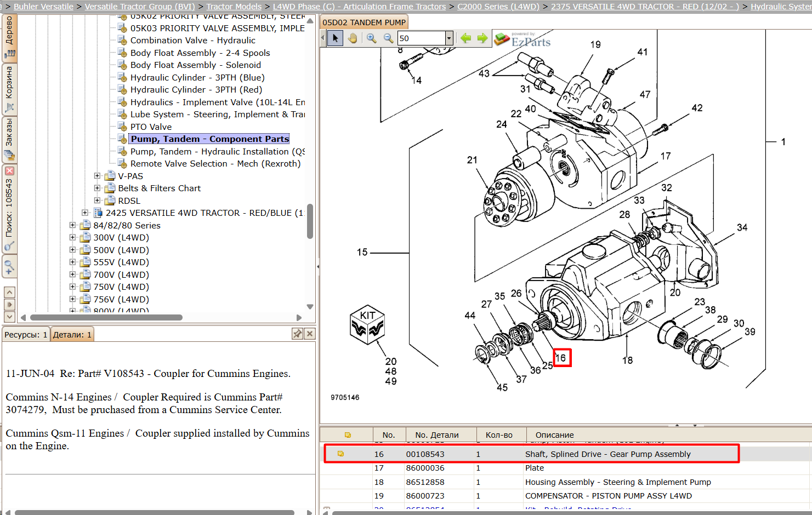Select Hydraulic Cylinder - 3PTH (Blue) tree item

[197, 78]
